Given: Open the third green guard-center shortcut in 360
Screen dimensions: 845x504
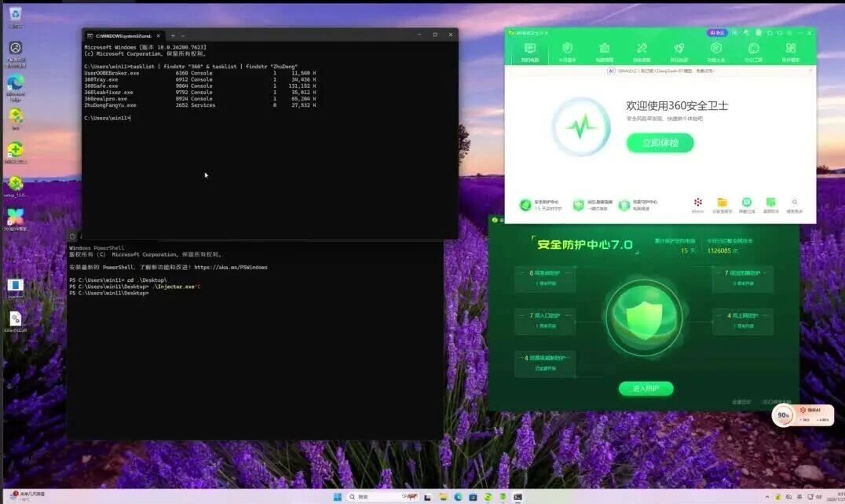Looking at the screenshot, I should (638, 205).
